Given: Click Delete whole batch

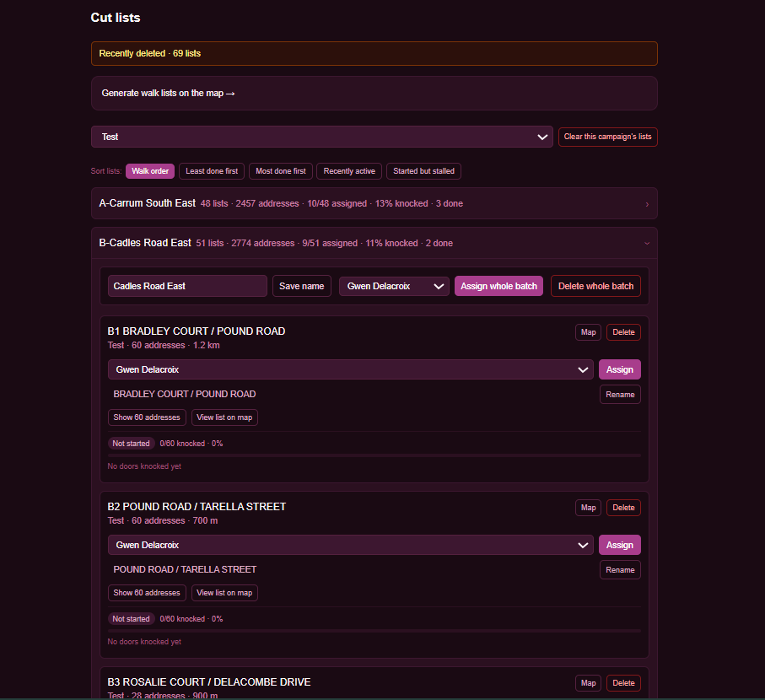Looking at the screenshot, I should [595, 286].
